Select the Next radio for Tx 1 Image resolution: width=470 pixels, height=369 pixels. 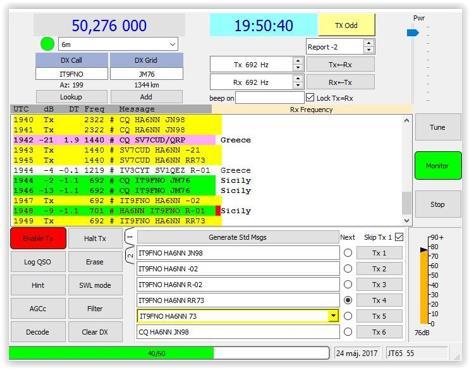tap(348, 253)
